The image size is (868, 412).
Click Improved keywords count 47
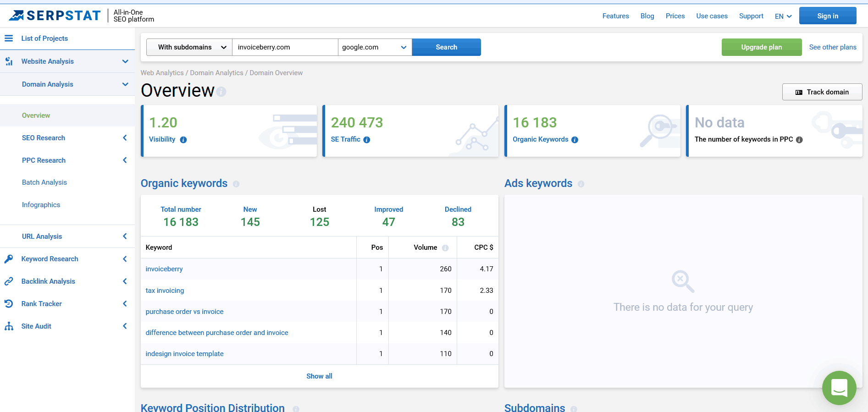pos(389,222)
